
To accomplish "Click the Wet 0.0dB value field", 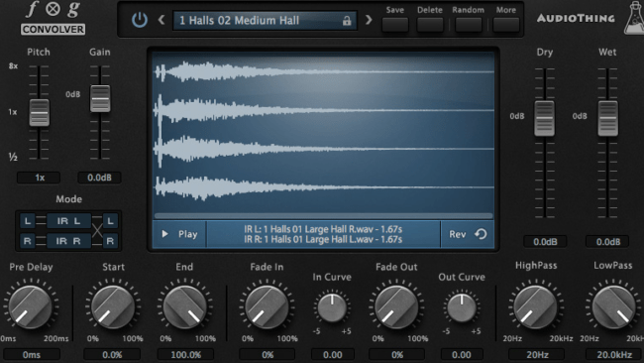I will [x=608, y=242].
